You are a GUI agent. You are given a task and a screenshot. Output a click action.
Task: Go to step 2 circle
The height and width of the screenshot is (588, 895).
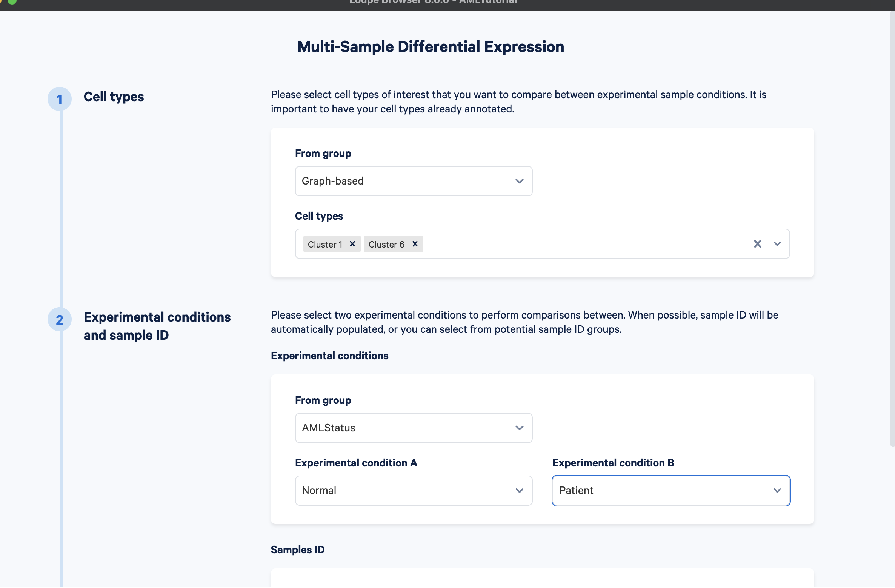[x=60, y=320]
